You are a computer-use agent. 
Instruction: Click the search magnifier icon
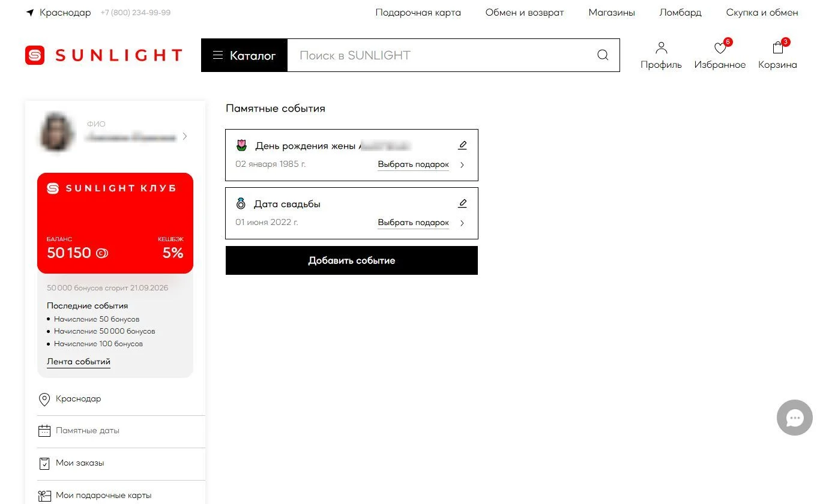tap(603, 55)
